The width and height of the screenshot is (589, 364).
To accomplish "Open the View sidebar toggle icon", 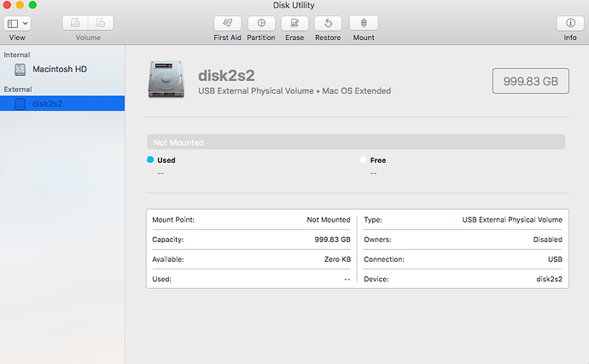I will pos(13,24).
